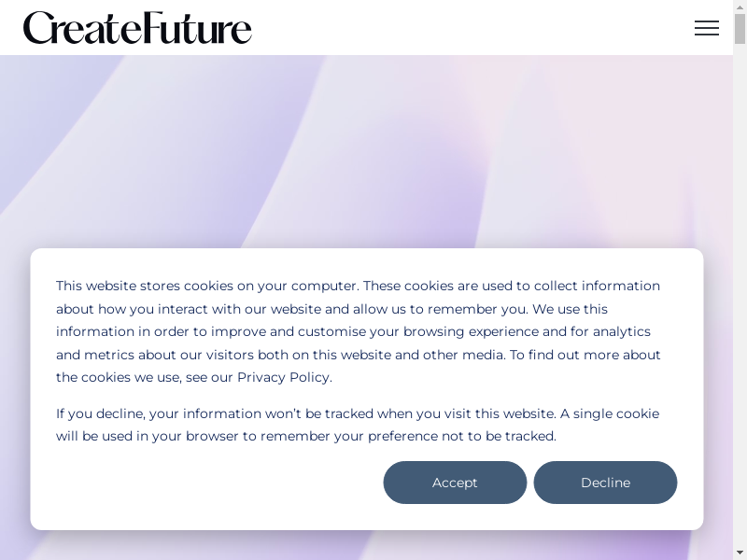Click the vertical scrollbar thumb

(740, 30)
